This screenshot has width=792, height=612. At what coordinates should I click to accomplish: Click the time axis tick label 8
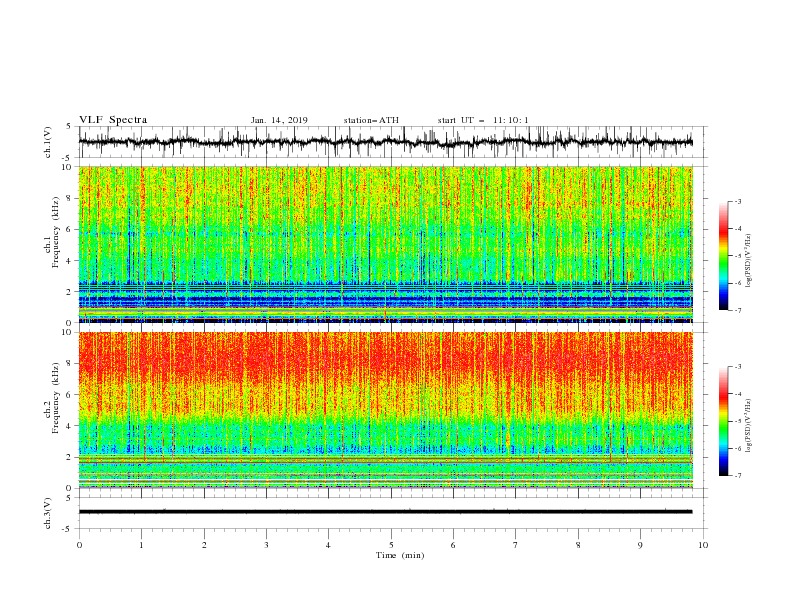[578, 545]
